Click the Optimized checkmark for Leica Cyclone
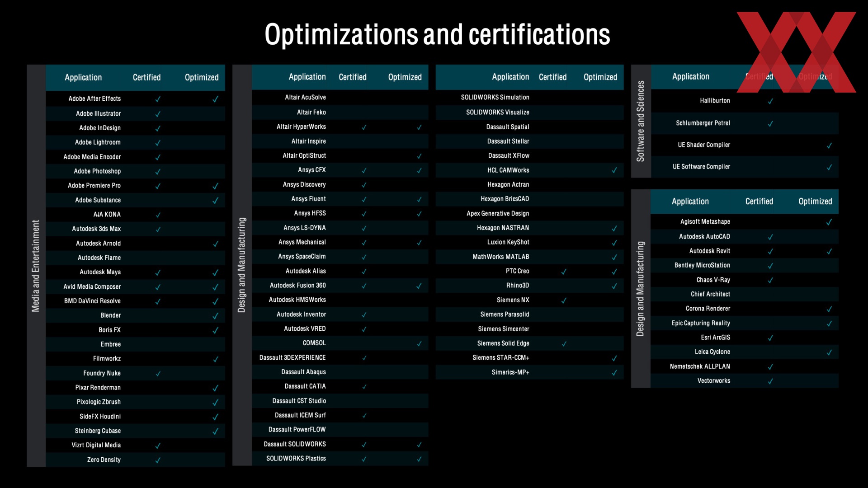Screen dimensions: 868x488 tap(829, 352)
